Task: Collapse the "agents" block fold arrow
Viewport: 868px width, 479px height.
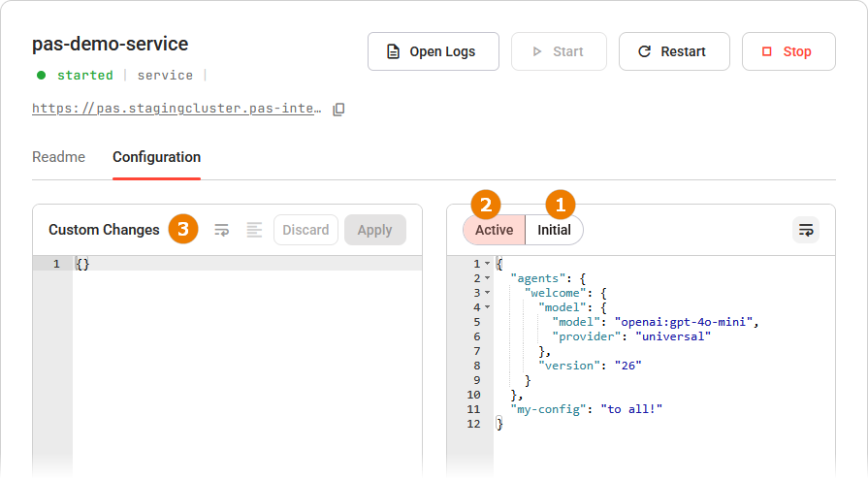Action: coord(487,278)
